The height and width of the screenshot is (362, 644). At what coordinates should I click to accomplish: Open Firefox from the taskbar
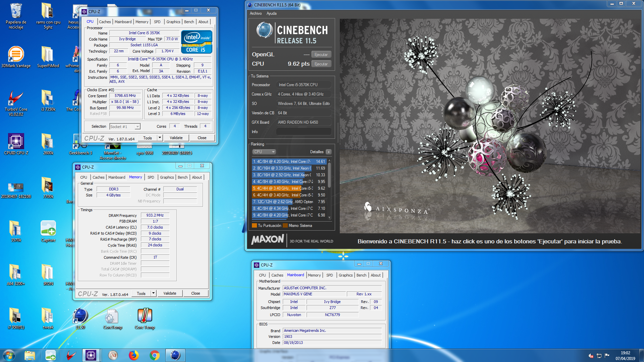coord(133,355)
